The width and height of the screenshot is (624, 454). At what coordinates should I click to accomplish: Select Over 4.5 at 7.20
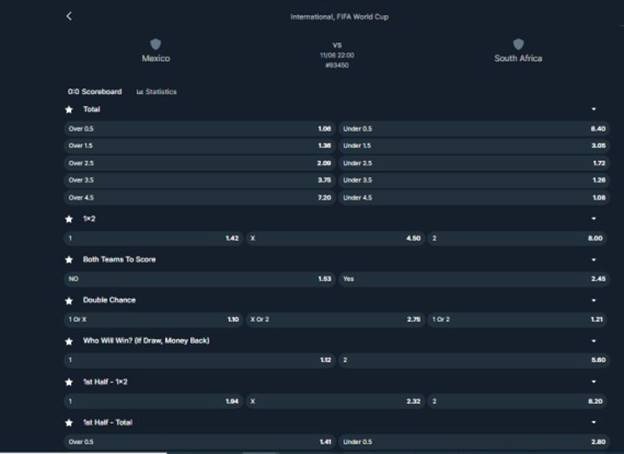199,197
